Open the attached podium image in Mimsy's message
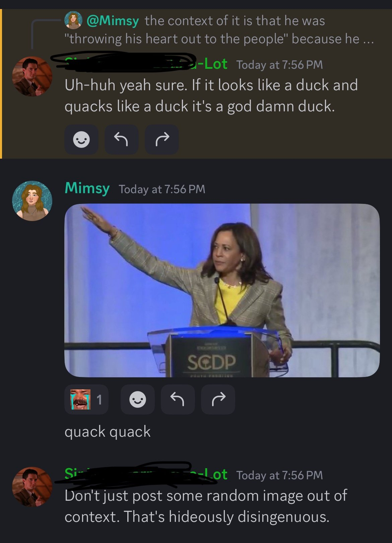The width and height of the screenshot is (392, 543). point(222,290)
